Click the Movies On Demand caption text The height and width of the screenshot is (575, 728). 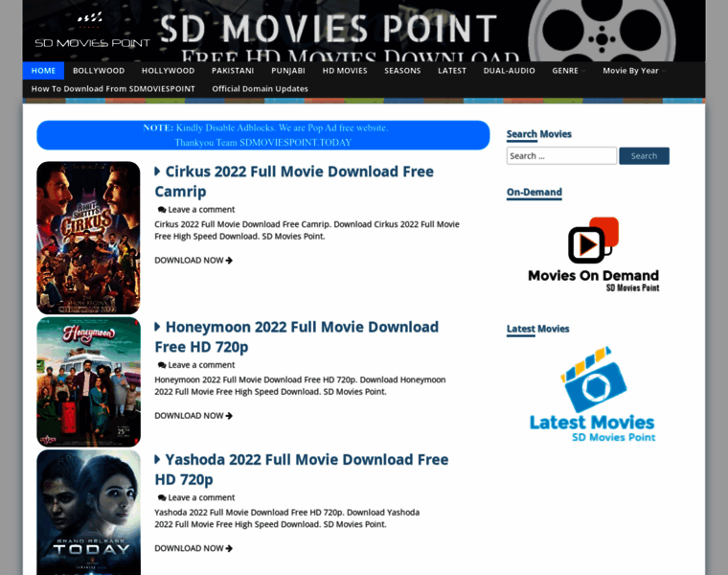pos(593,276)
